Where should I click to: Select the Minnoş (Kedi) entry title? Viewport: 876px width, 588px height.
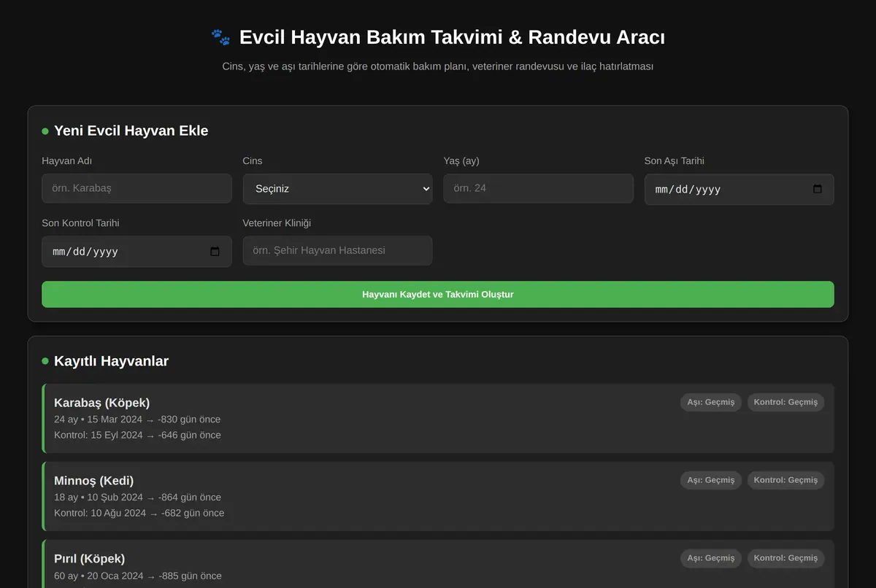(93, 481)
